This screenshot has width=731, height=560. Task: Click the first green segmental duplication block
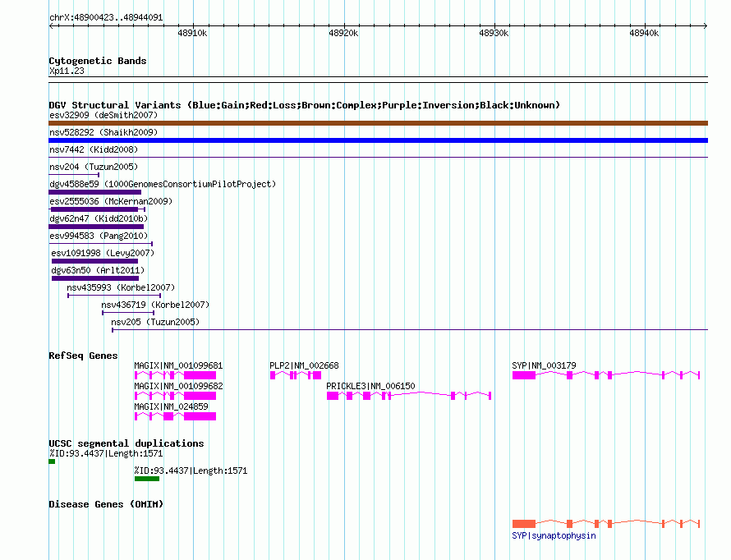[x=52, y=461]
